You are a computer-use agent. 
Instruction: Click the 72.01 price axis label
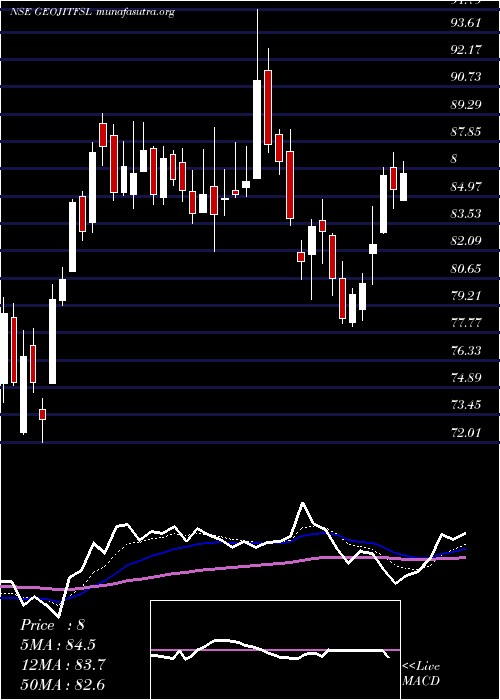coord(466,432)
